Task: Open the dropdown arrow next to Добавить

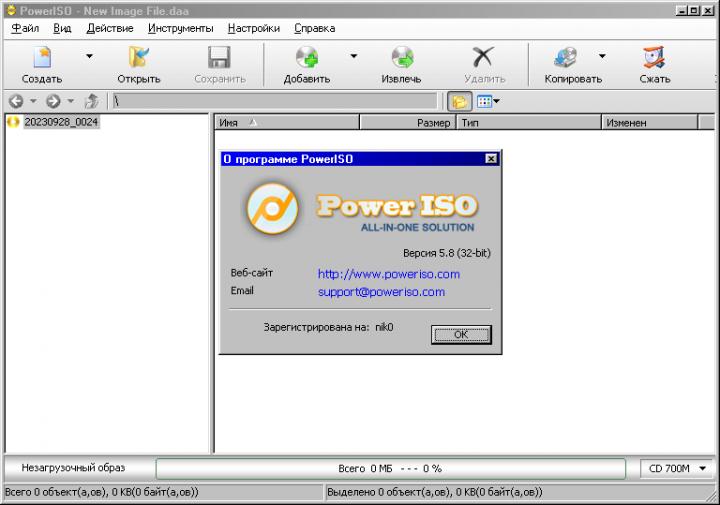Action: [x=353, y=57]
